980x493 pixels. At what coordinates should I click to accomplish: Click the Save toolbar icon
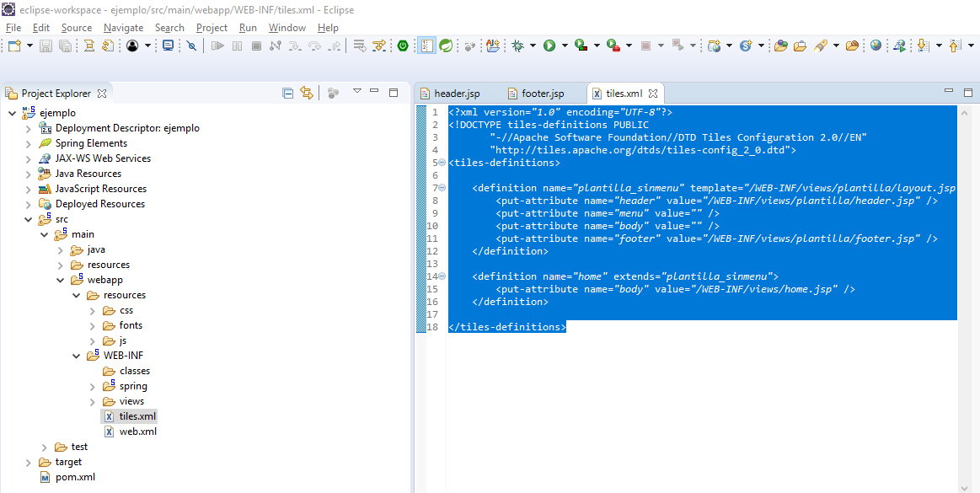coord(46,46)
